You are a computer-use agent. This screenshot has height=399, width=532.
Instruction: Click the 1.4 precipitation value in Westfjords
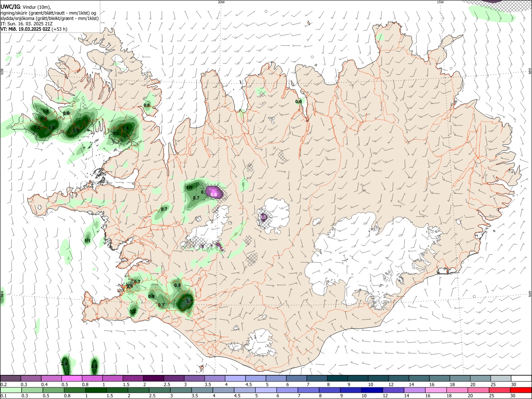[x=37, y=128]
